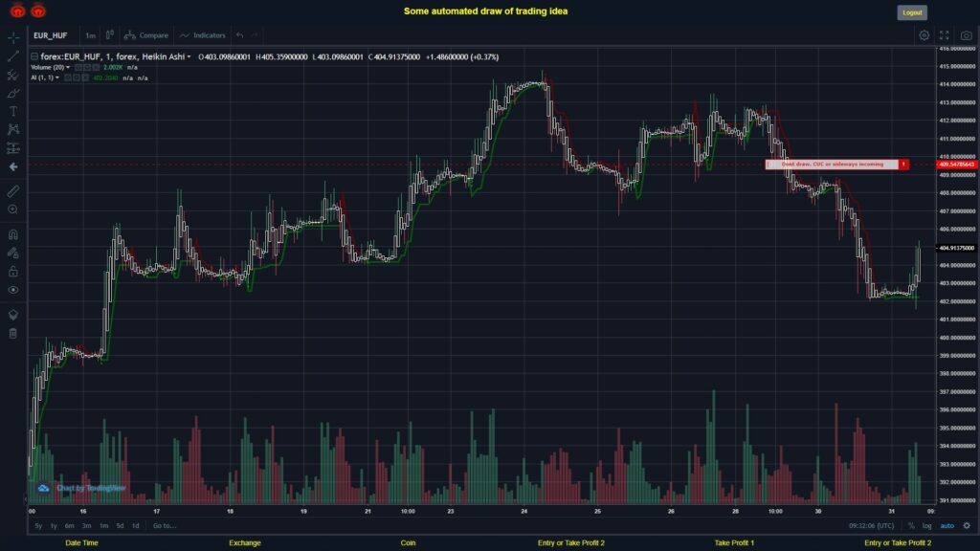Enter fullscreen mode icon
The width and height of the screenshot is (980, 551).
[x=945, y=35]
